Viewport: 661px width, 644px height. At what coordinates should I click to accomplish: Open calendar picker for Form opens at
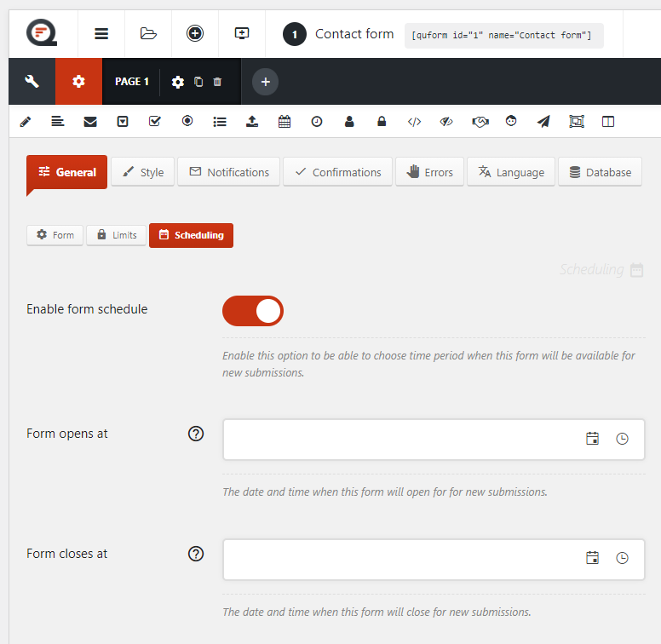(x=592, y=439)
